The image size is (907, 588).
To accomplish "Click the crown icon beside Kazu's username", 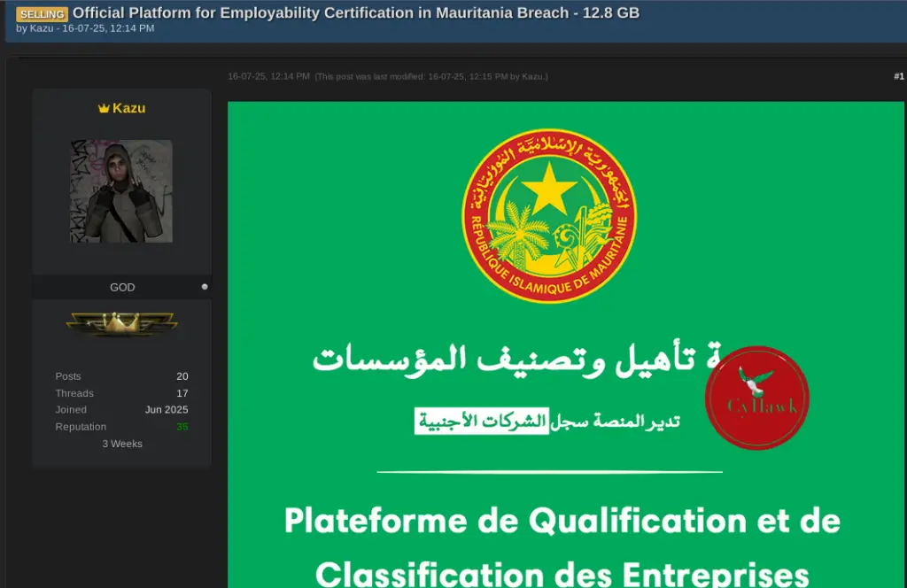I will [x=102, y=108].
